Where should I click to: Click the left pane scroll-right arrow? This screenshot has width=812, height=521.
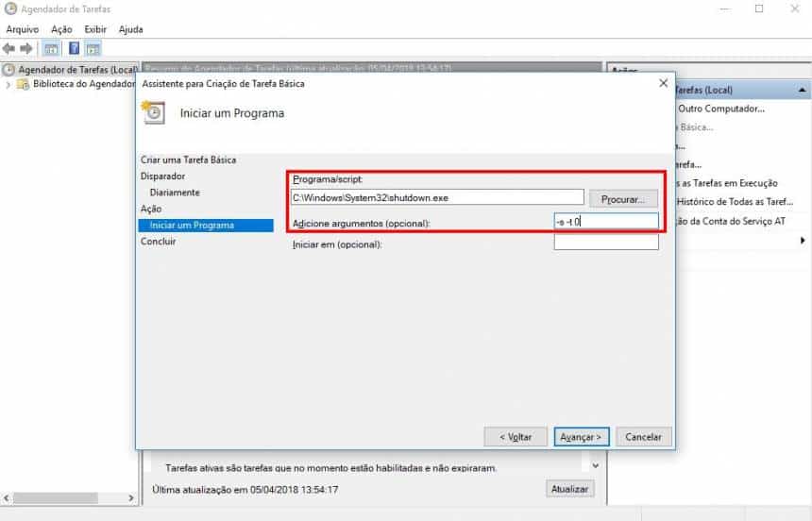pyautogui.click(x=131, y=497)
